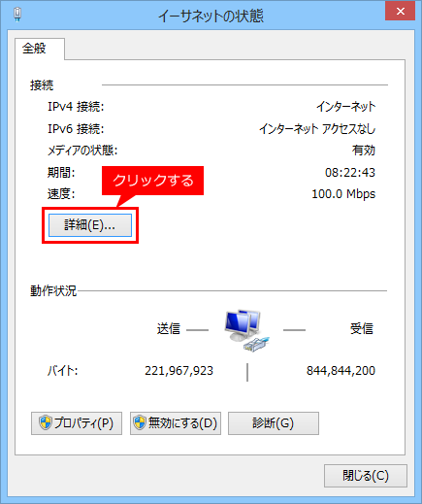Run network diagnostics with 診断(G) button

tap(274, 423)
